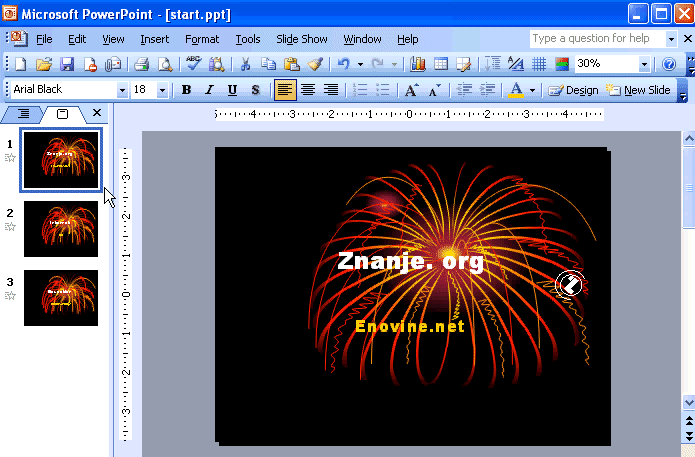Viewport: 695px width, 457px height.
Task: Toggle italic formatting
Action: [x=209, y=90]
